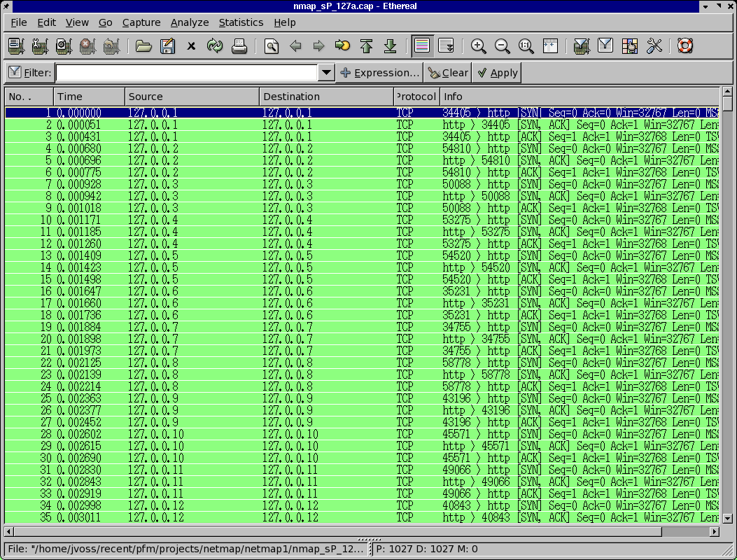
Task: Sort by the Protocol column header
Action: 416,97
